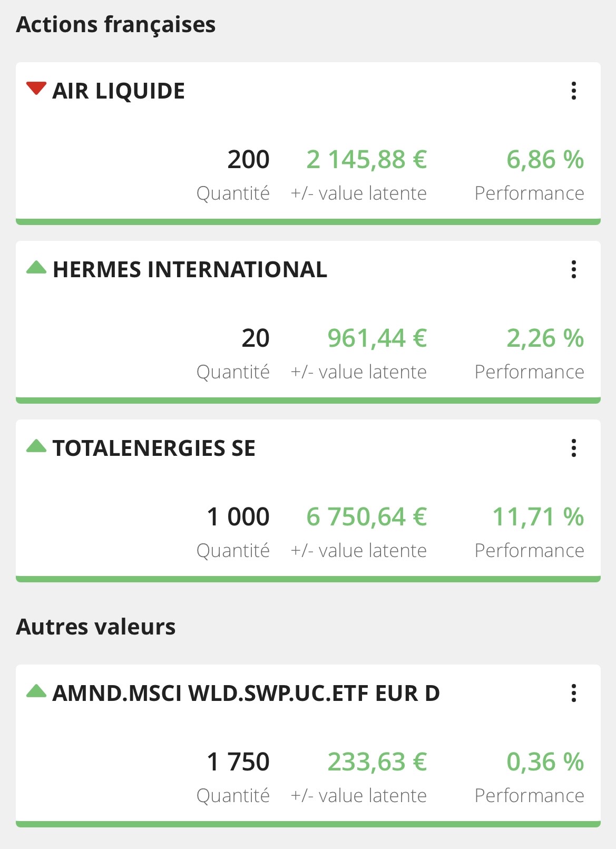The width and height of the screenshot is (616, 849).
Task: Click the red down arrow beside AIR LIQUIDE
Action: [36, 89]
